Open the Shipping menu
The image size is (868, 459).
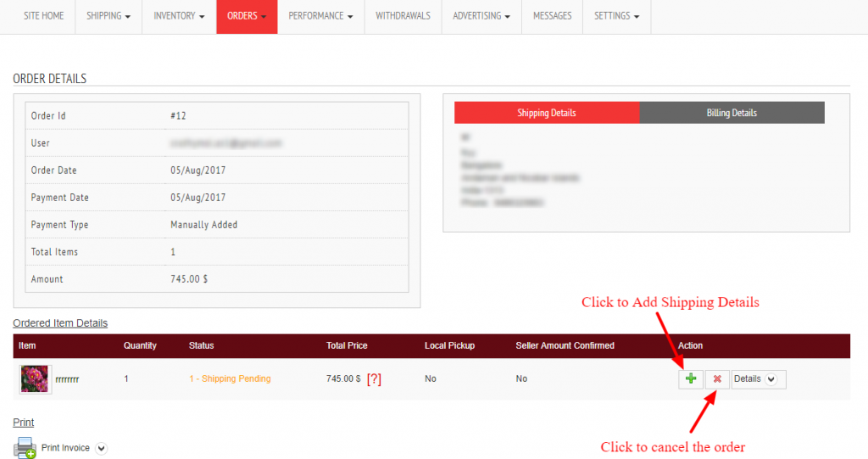click(x=108, y=16)
